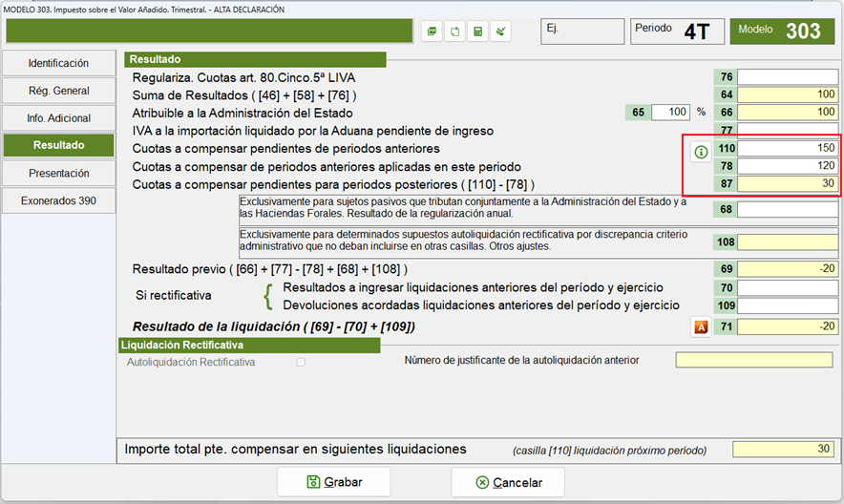This screenshot has height=504, width=844.
Task: Go to the Info. Adicional tab
Action: click(x=58, y=118)
